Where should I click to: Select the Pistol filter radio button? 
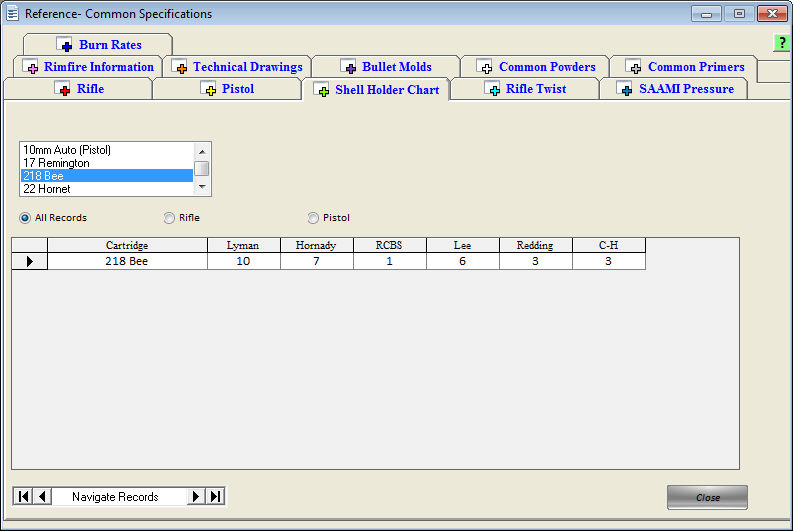click(313, 218)
